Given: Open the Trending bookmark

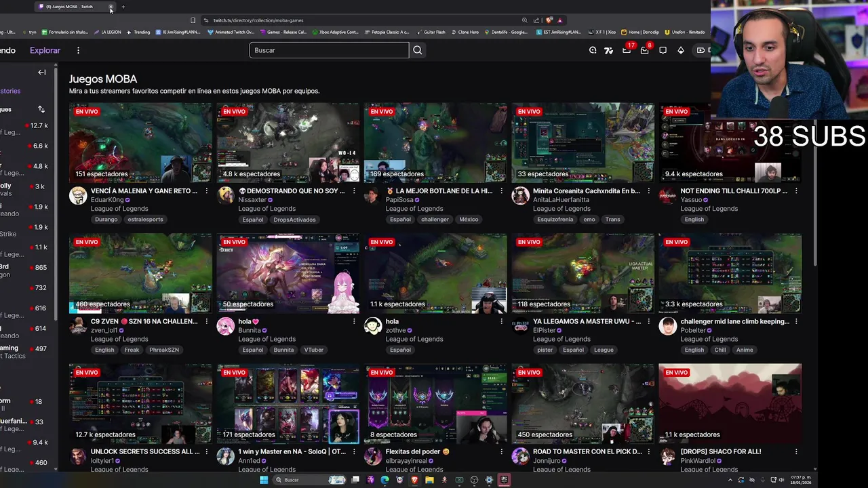Looking at the screenshot, I should 138,32.
